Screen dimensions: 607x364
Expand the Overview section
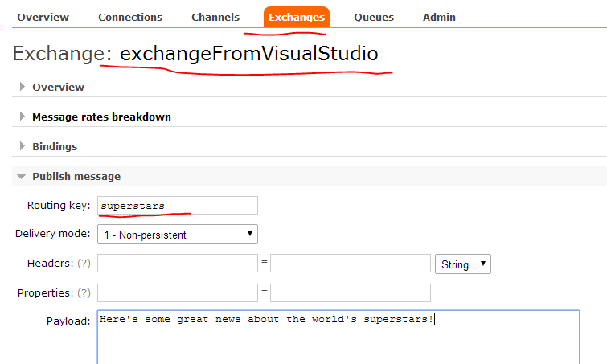pos(58,87)
